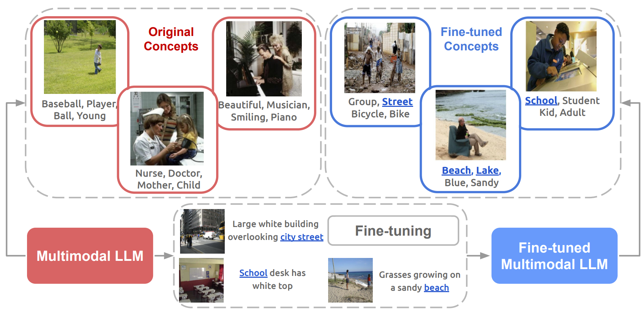
Task: Select the student in blue jacket photo
Action: (561, 56)
